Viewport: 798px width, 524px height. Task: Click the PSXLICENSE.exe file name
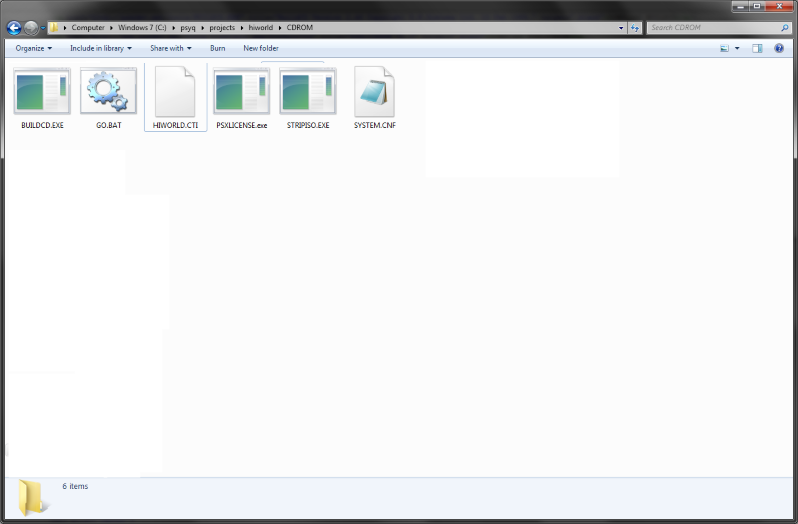242,125
